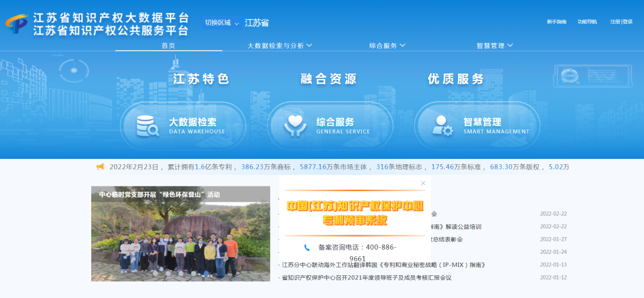Image resolution: width=644 pixels, height=298 pixels.
Task: Click the 专利预审系统 popup banner
Action: (x=354, y=213)
